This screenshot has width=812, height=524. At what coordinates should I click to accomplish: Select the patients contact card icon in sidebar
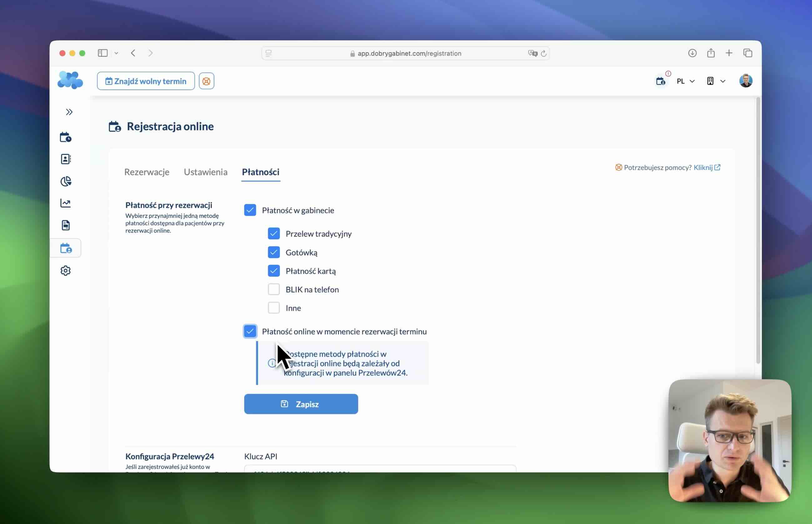click(x=66, y=159)
